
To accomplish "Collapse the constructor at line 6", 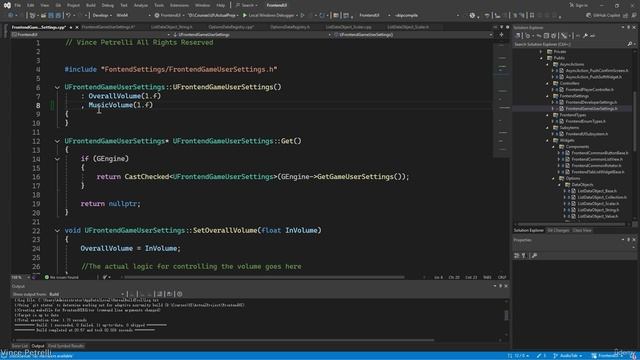I will point(57,87).
